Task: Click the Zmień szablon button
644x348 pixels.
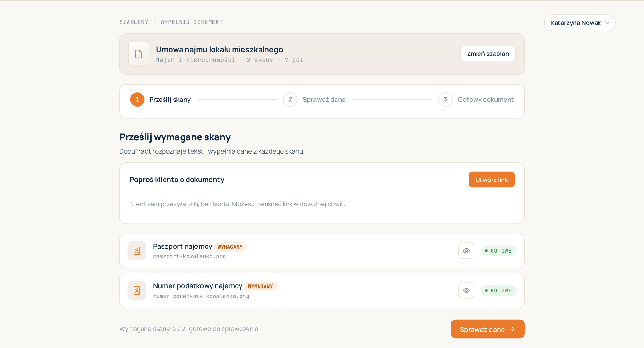Action: click(488, 54)
